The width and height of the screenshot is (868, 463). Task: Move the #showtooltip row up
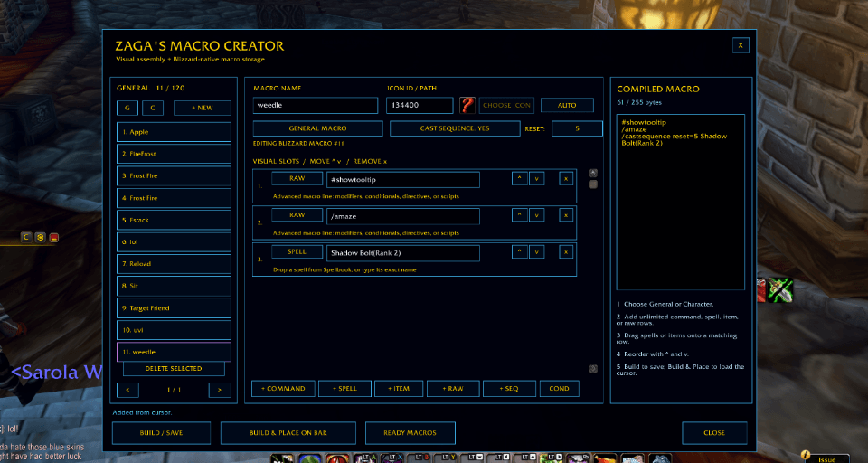pos(519,179)
